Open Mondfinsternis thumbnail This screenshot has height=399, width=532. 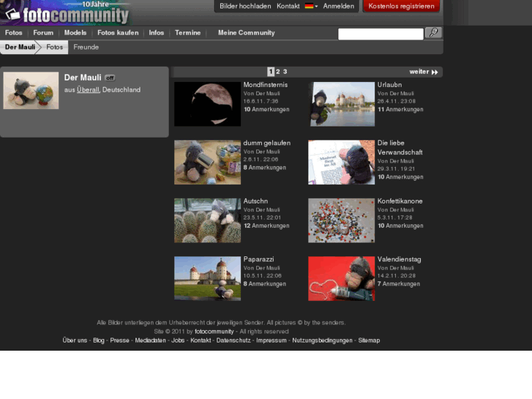pyautogui.click(x=207, y=104)
